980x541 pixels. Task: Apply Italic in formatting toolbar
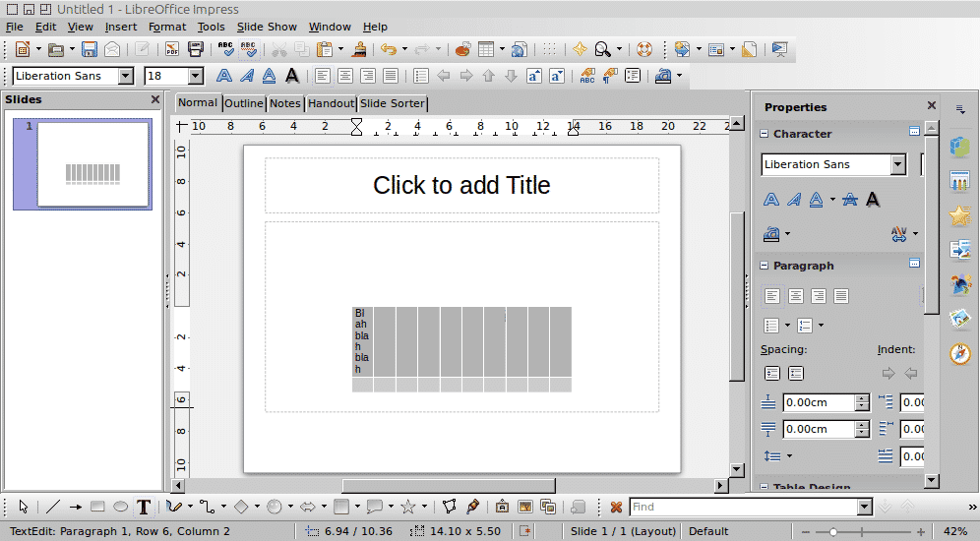tap(247, 76)
